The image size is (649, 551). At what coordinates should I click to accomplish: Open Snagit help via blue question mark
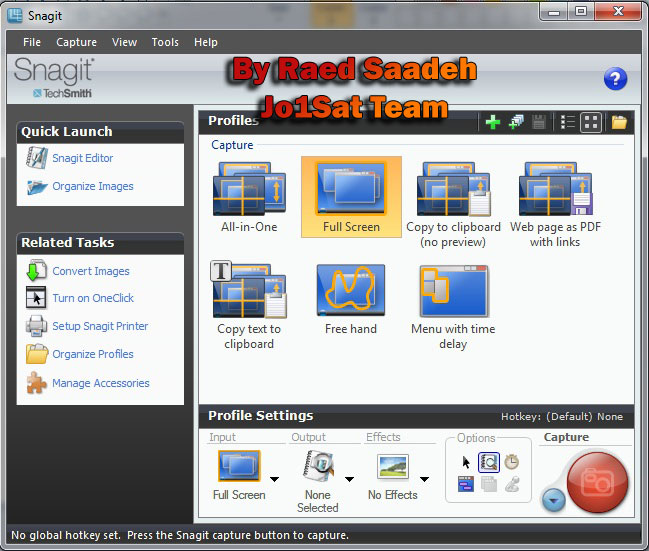pyautogui.click(x=615, y=80)
